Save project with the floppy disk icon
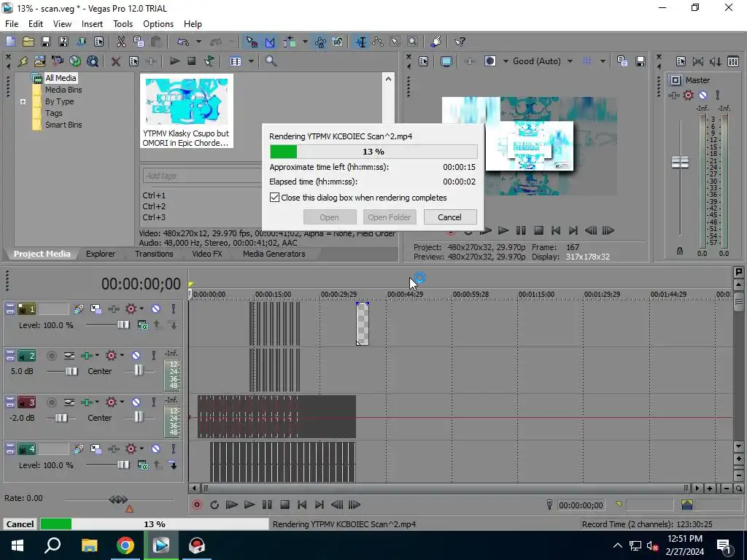Viewport: 747px width, 560px height. coord(46,42)
